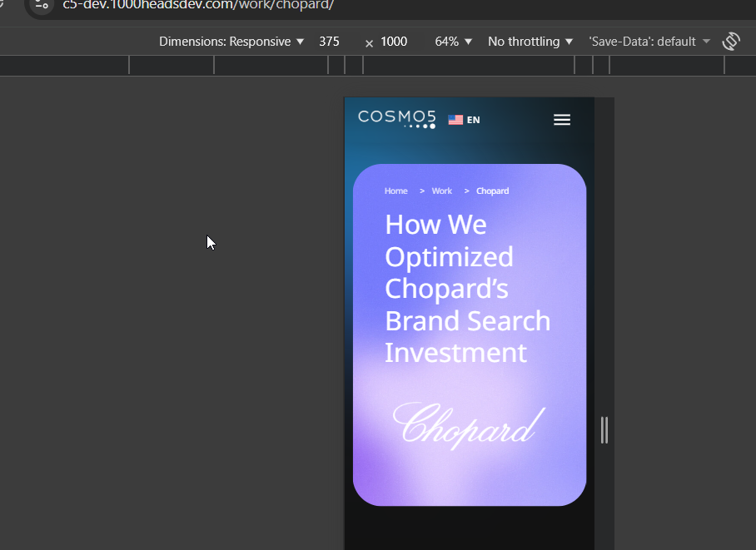Edit the viewport width field 375
This screenshot has height=550, width=756.
[330, 42]
